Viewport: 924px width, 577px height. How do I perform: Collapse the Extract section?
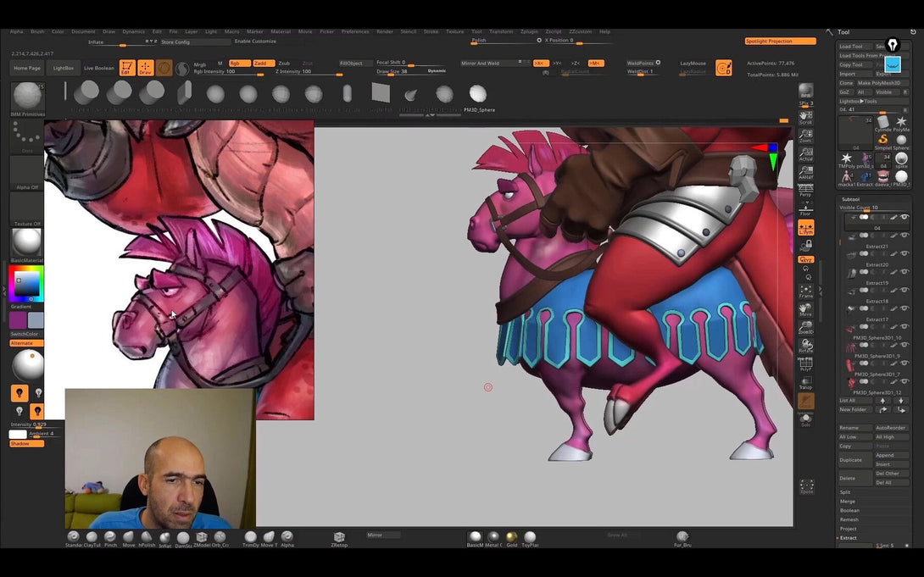[x=848, y=538]
